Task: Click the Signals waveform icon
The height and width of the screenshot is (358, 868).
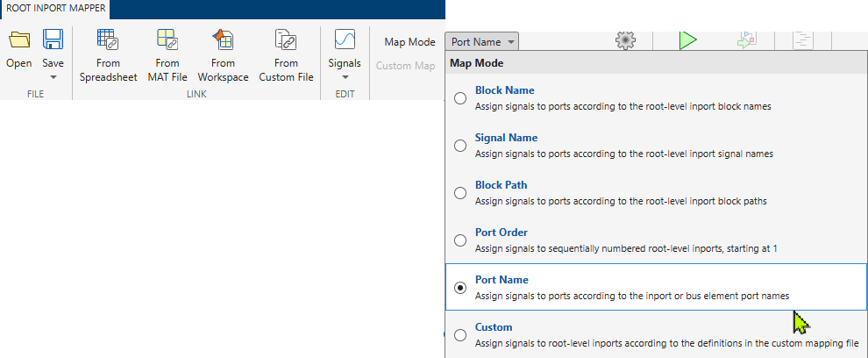Action: [345, 39]
